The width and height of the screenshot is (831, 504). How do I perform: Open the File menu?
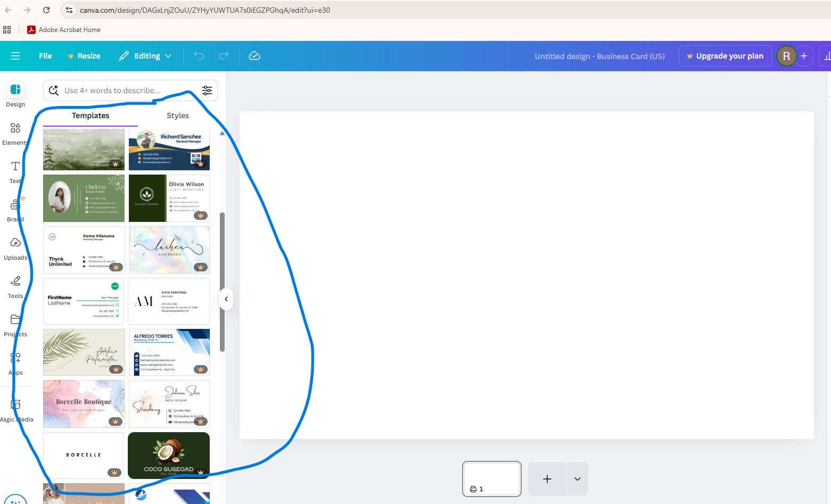pyautogui.click(x=45, y=56)
